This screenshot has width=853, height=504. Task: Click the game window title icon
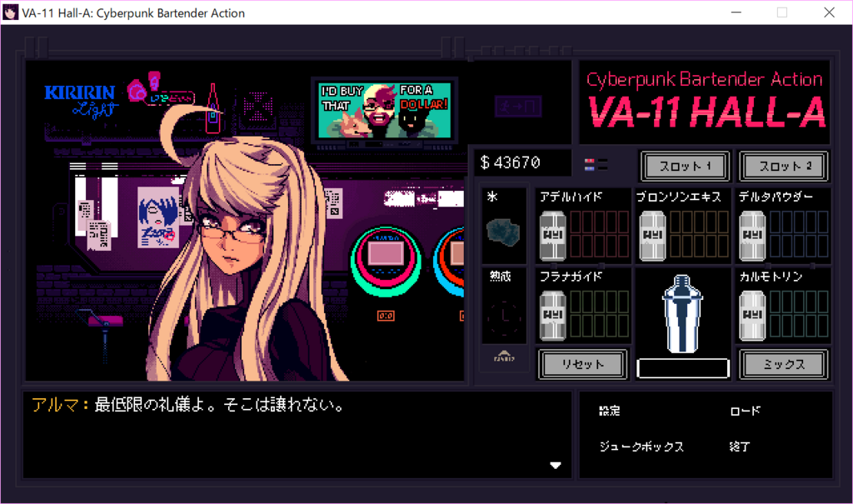pos(10,12)
